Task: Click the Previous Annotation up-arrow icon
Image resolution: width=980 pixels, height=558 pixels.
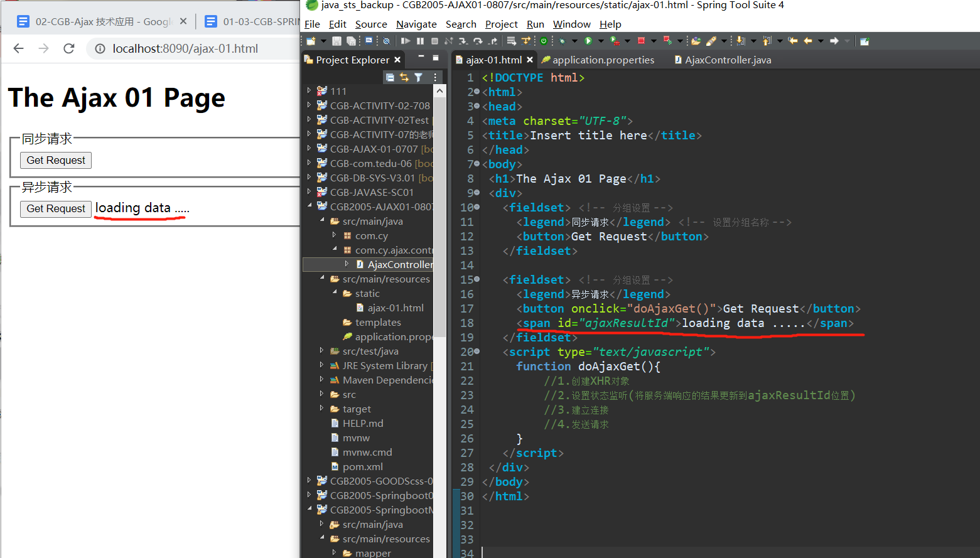Action: tap(767, 41)
